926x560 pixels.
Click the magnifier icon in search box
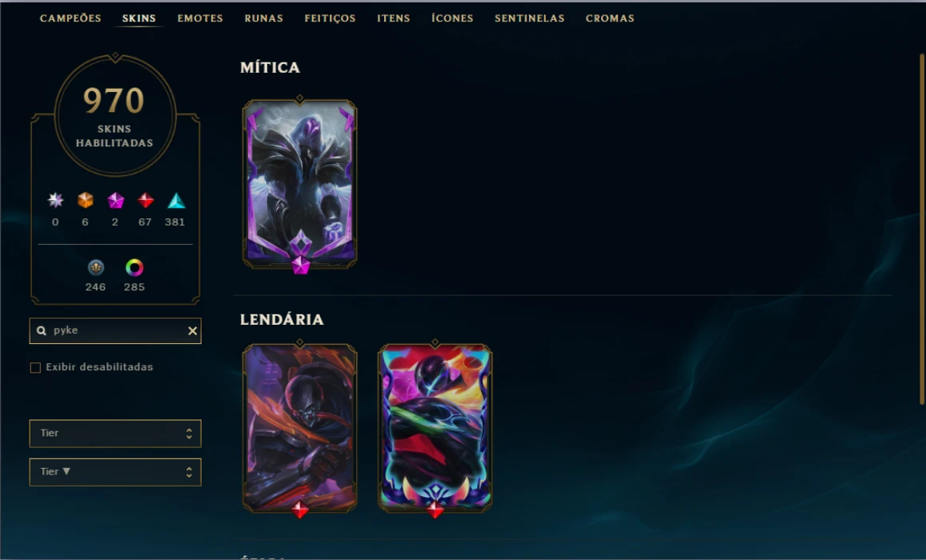42,331
